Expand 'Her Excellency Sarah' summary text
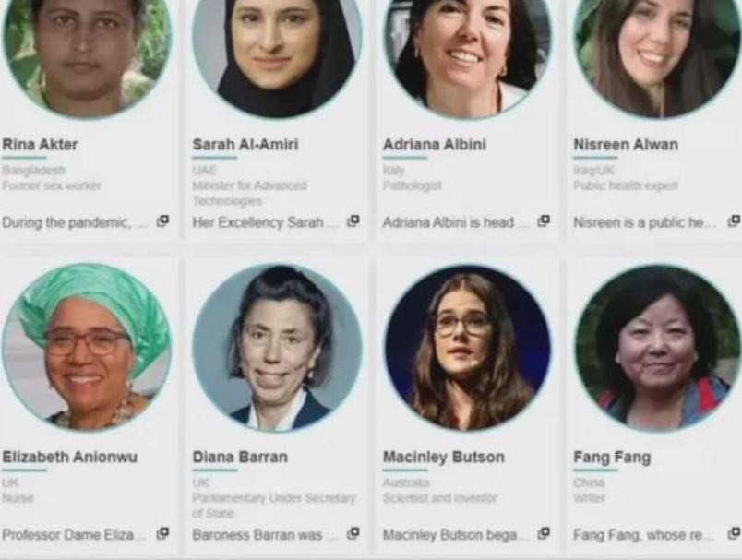This screenshot has height=560, width=742. (x=266, y=222)
